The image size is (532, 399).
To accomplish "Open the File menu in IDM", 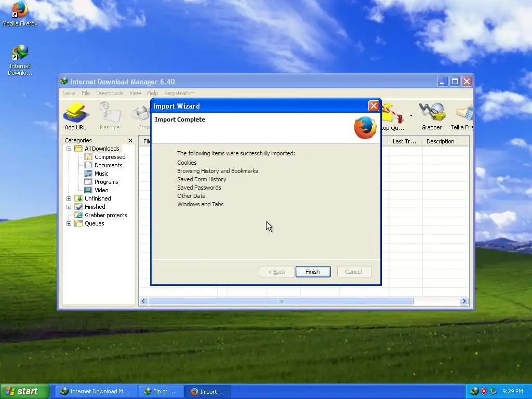I will pyautogui.click(x=86, y=93).
